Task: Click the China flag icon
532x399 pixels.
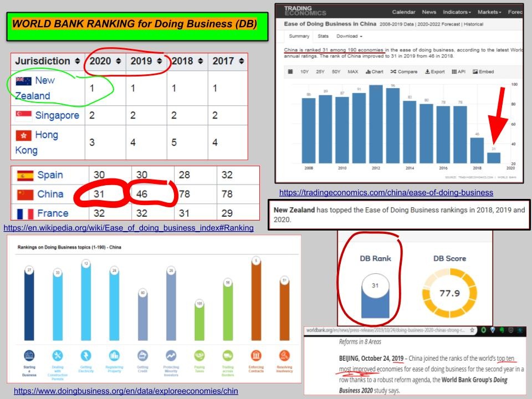Action: (x=25, y=195)
